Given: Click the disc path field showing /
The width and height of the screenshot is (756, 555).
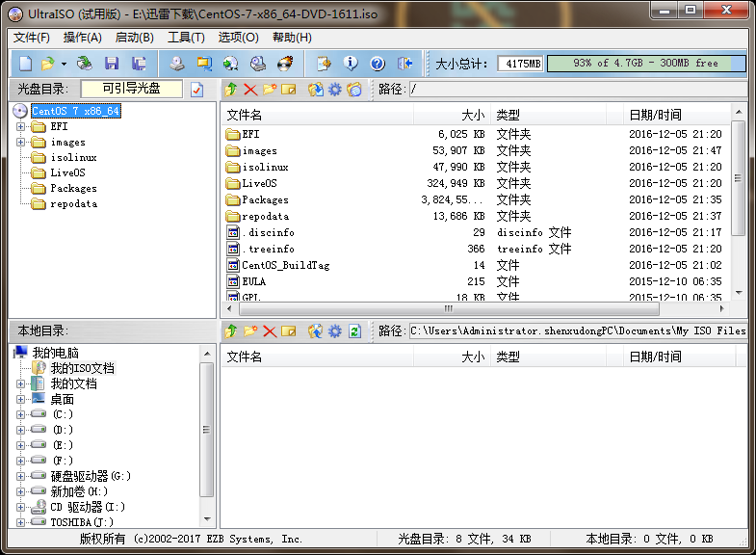Looking at the screenshot, I should (578, 90).
